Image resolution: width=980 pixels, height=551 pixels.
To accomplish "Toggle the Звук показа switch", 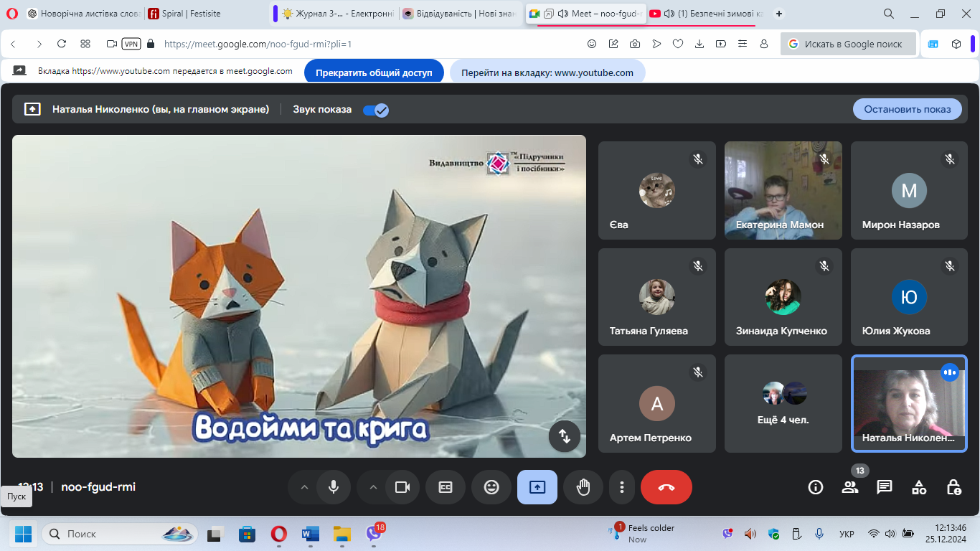I will coord(376,110).
